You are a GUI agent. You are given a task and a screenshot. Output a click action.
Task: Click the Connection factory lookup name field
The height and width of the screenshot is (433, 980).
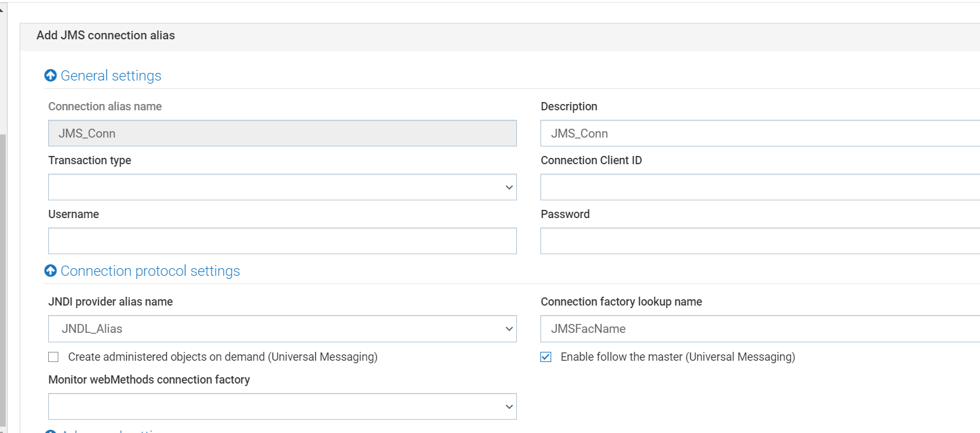[759, 328]
